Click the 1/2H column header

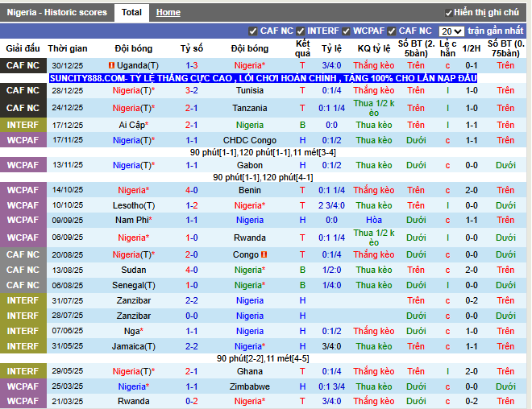472,48
